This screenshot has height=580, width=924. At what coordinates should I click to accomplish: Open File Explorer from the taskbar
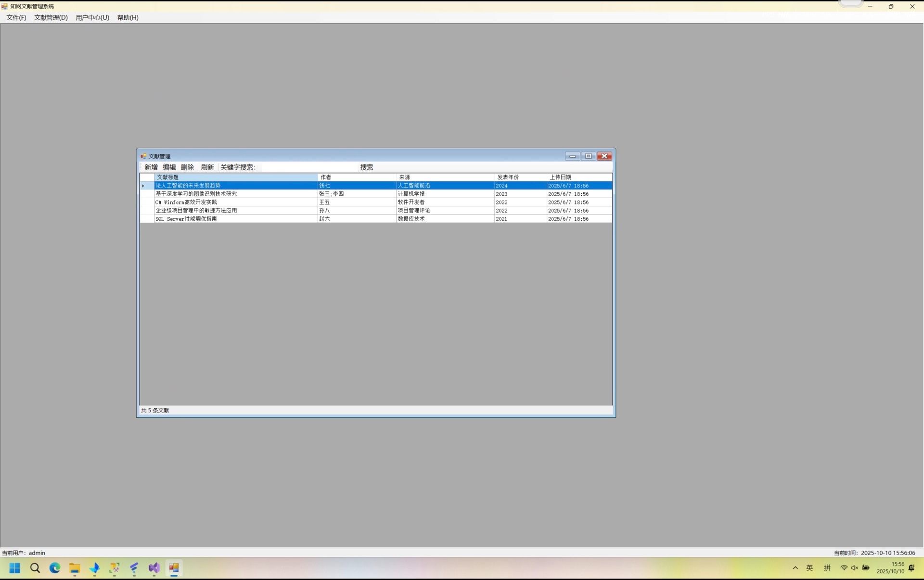coord(75,568)
